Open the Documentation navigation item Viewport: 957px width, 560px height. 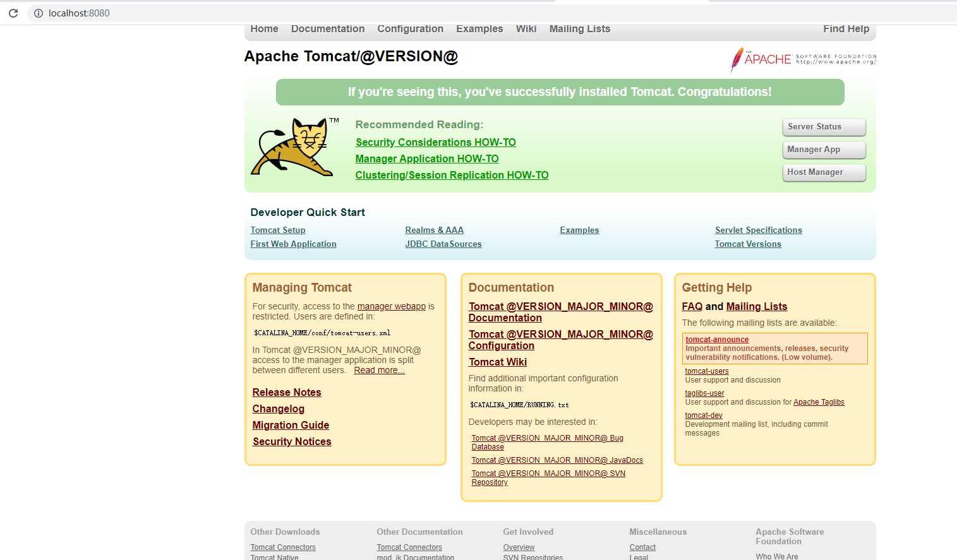pyautogui.click(x=328, y=29)
